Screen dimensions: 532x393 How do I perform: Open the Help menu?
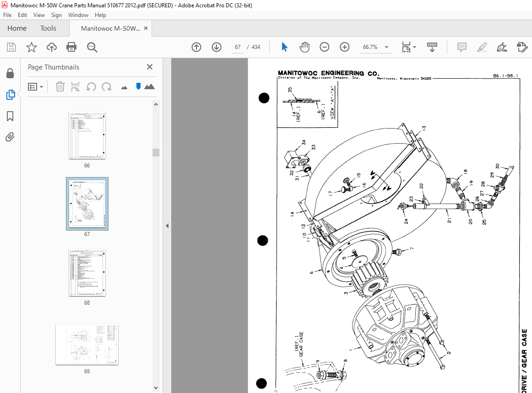(100, 15)
